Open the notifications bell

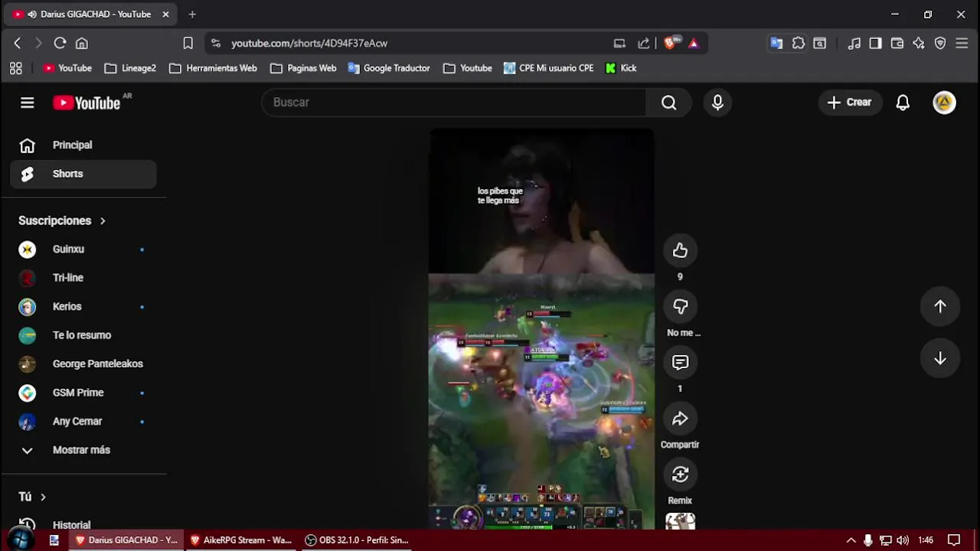903,103
